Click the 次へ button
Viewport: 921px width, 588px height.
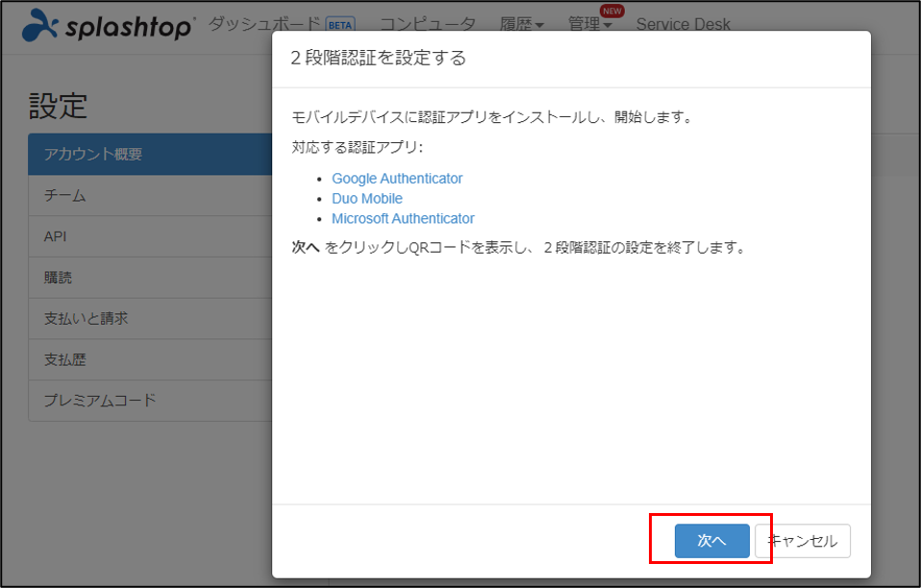(x=711, y=541)
